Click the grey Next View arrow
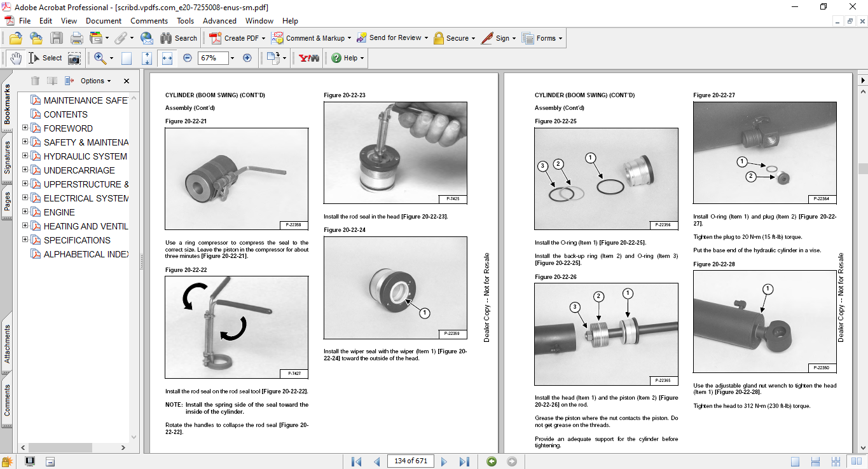Viewport: 868px width, 469px height. tap(512, 461)
